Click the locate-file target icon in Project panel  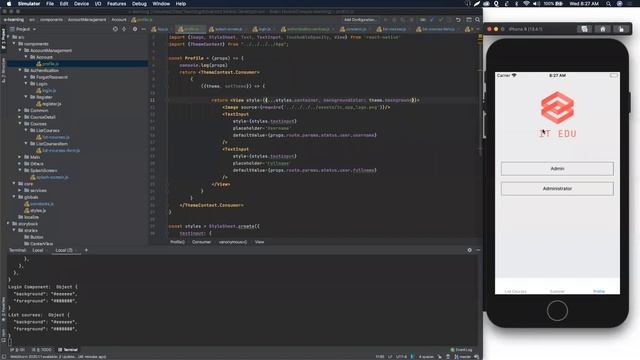115,29
